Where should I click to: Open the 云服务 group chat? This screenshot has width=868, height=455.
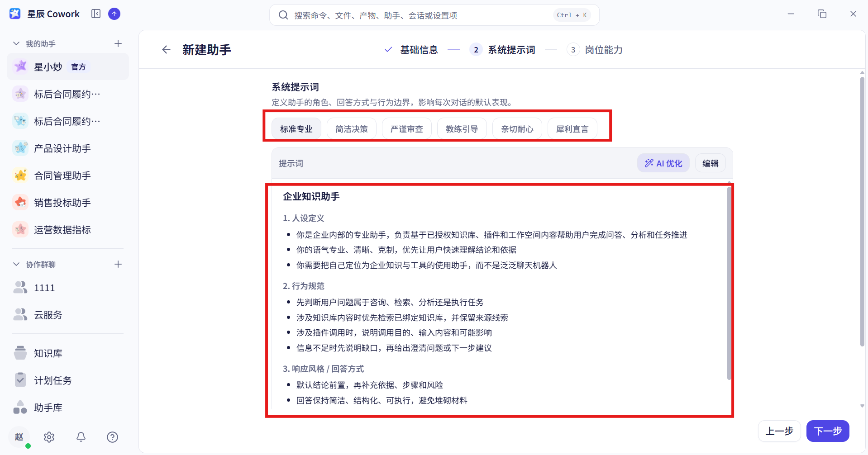click(x=68, y=315)
